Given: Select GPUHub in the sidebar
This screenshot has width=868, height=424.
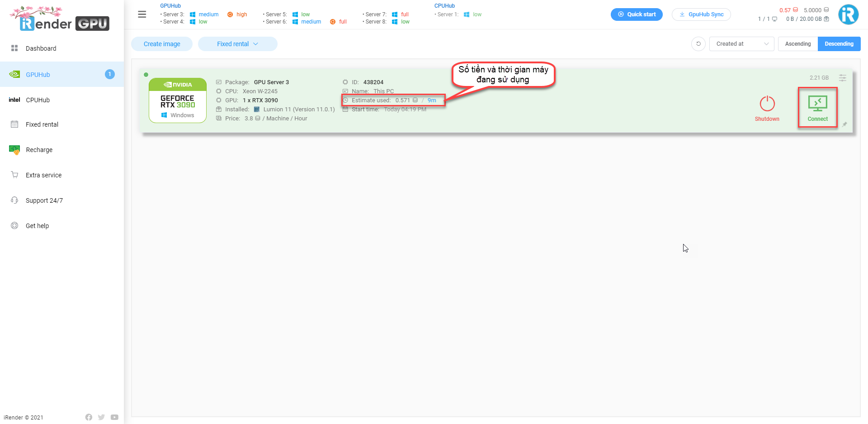Looking at the screenshot, I should pyautogui.click(x=62, y=74).
